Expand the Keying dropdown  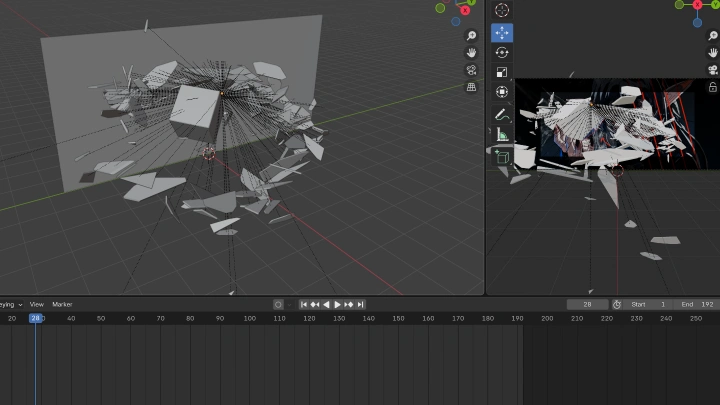[11, 304]
